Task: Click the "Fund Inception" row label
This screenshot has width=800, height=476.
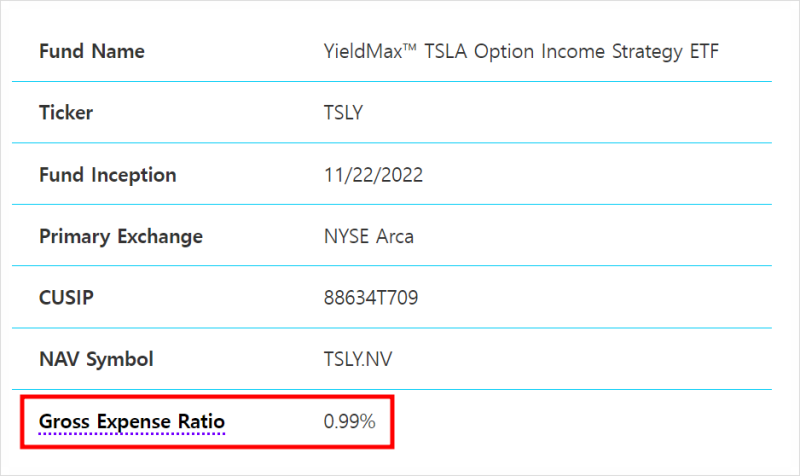Action: coord(107,175)
